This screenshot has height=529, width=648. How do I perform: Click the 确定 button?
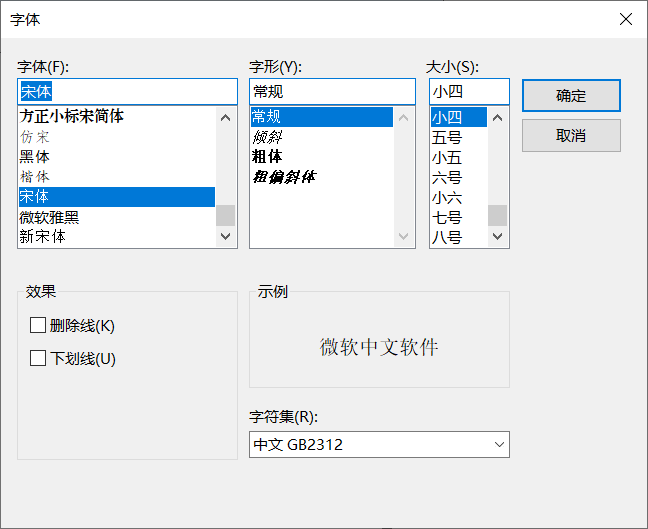click(x=571, y=95)
